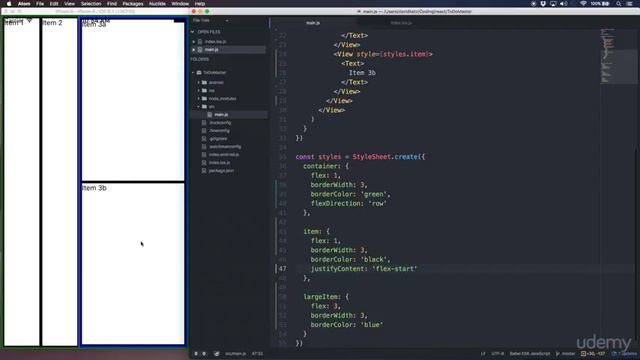Expand the node_modules folder

coord(199,98)
